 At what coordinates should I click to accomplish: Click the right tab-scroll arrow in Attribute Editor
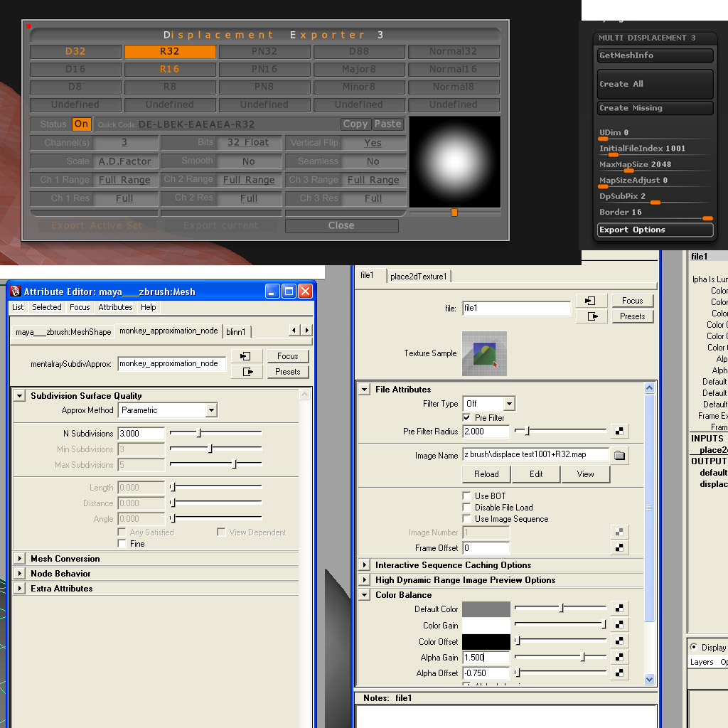click(307, 331)
